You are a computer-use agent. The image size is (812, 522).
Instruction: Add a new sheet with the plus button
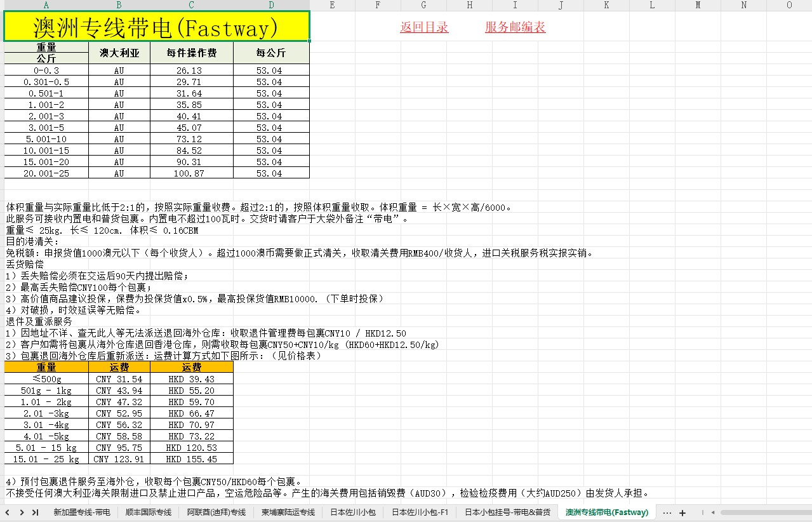[682, 512]
